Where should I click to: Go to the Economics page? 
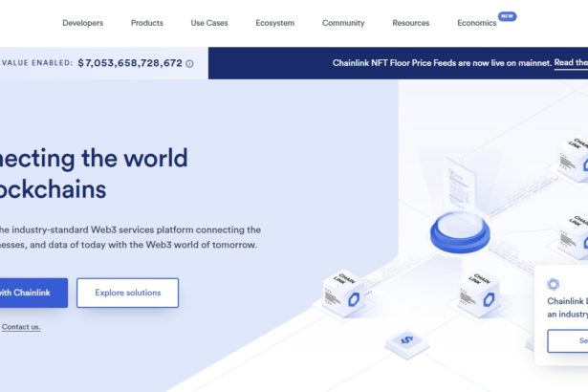click(477, 23)
